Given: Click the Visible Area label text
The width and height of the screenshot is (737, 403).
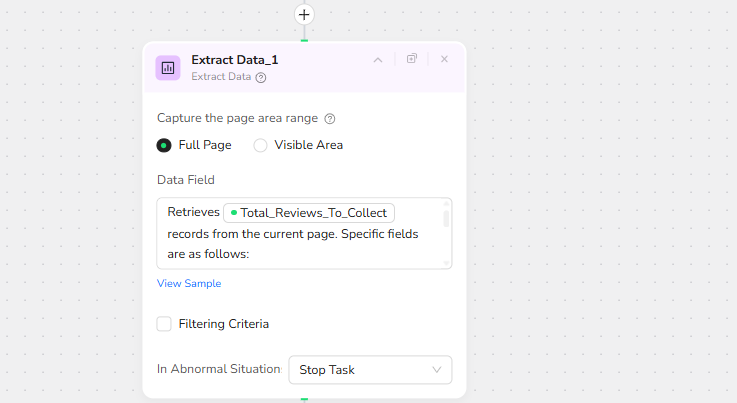Looking at the screenshot, I should tap(308, 145).
